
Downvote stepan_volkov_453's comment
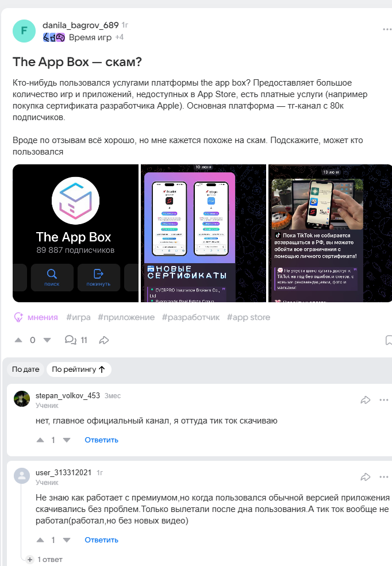pyautogui.click(x=67, y=440)
